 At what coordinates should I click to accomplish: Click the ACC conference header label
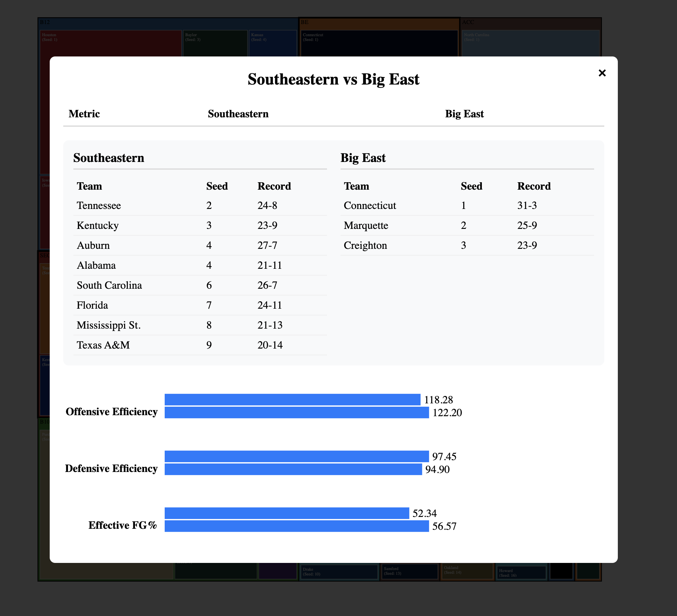468,22
